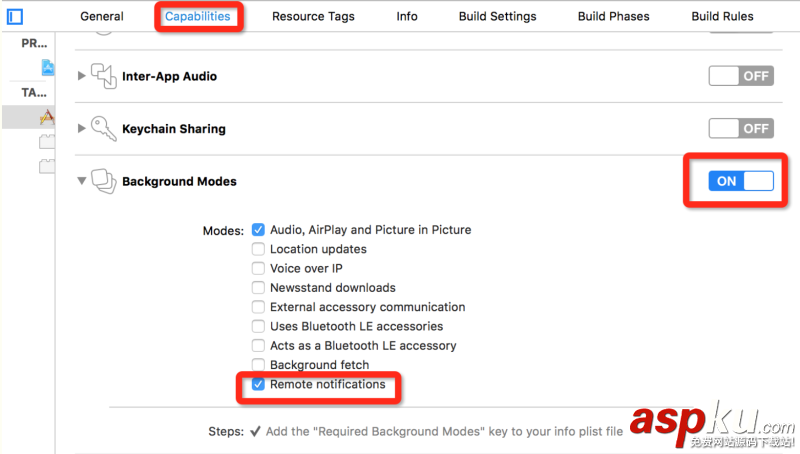Collapse the Background Modes section
This screenshot has width=800, height=454.
coord(82,181)
